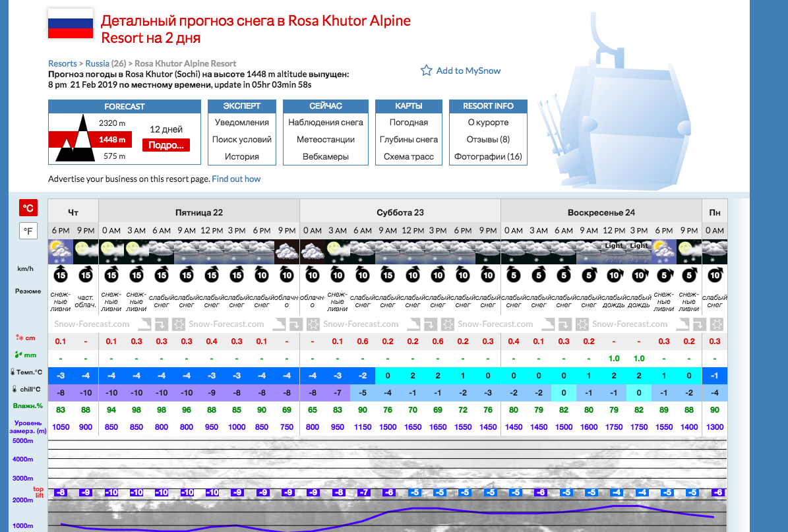Click the Saturday 0 AM cloudy weather icon
788x532 pixels.
coord(313,252)
